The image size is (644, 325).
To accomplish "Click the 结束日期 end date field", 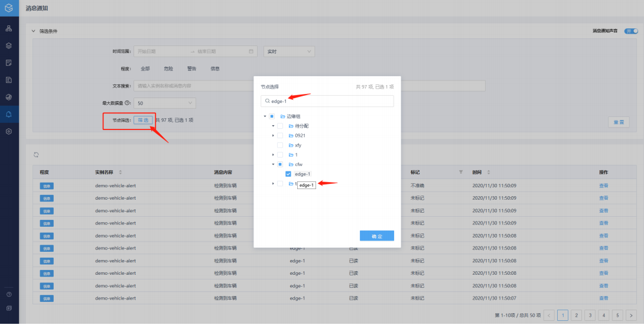I will tap(222, 51).
